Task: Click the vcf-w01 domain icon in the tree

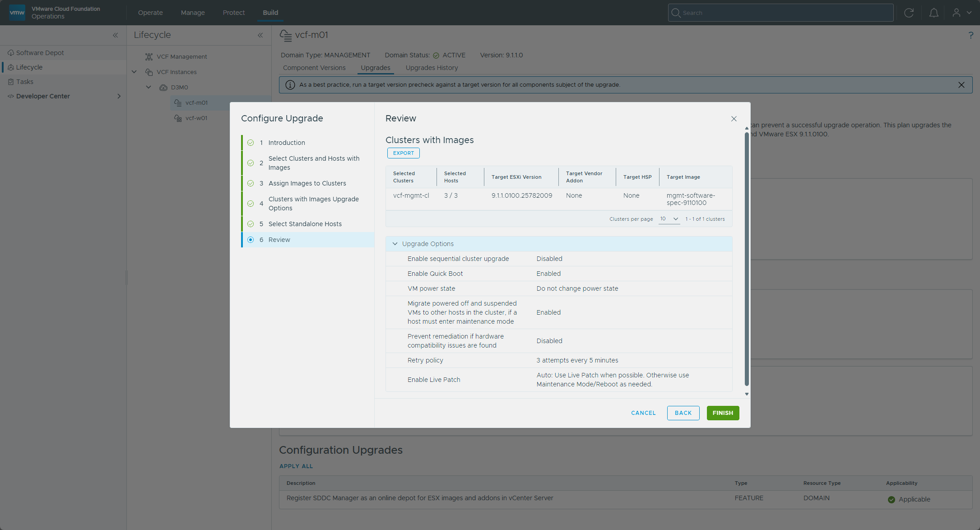Action: click(178, 118)
